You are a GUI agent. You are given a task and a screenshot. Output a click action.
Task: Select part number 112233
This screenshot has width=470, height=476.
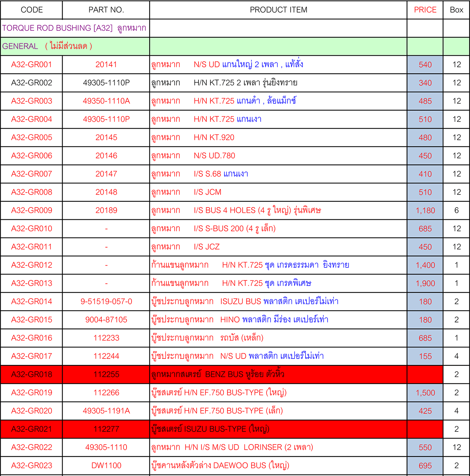[106, 338]
